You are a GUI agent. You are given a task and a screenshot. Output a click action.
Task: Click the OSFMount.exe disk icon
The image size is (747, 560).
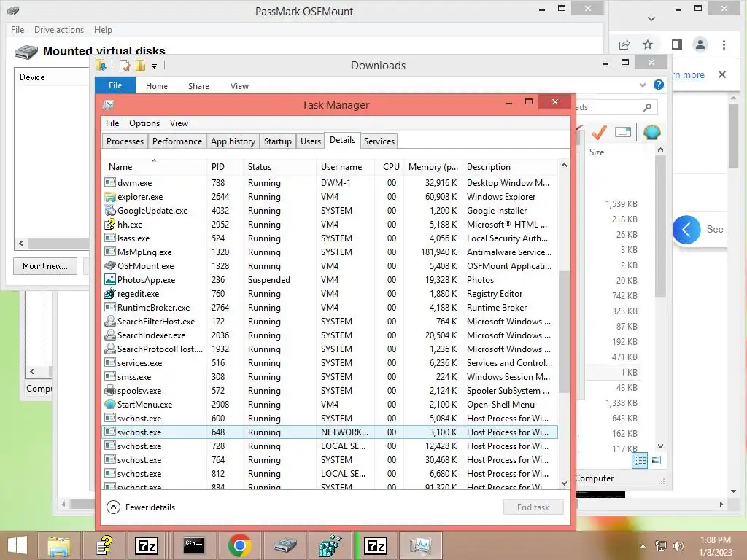coord(110,265)
